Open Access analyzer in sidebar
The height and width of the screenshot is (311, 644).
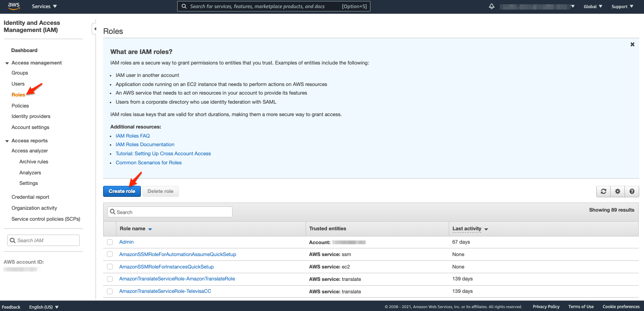[x=30, y=151]
